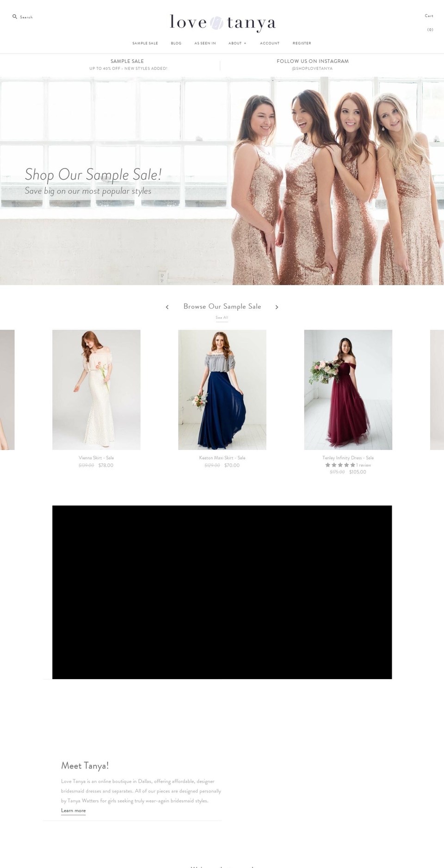Click the previous arrow of sample sale carousel
The image size is (444, 868).
pos(167,307)
